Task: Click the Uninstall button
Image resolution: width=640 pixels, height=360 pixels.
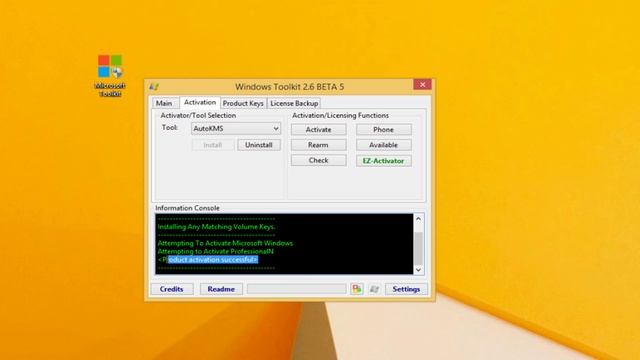Action: pyautogui.click(x=259, y=145)
